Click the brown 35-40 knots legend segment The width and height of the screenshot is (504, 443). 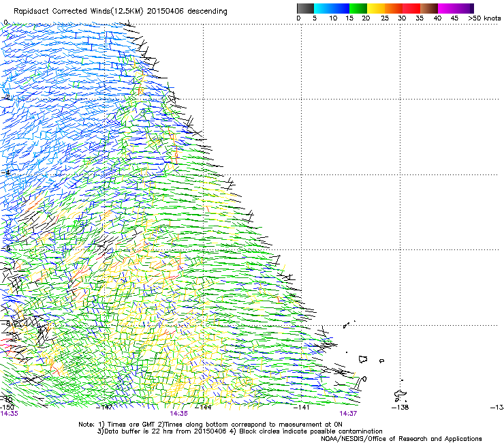click(x=429, y=8)
